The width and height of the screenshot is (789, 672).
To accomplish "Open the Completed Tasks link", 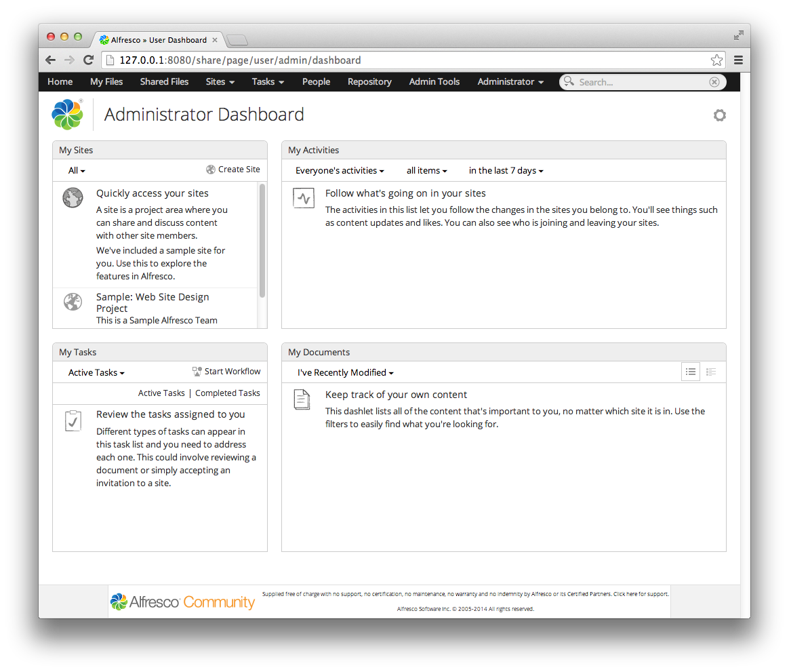I will point(228,393).
